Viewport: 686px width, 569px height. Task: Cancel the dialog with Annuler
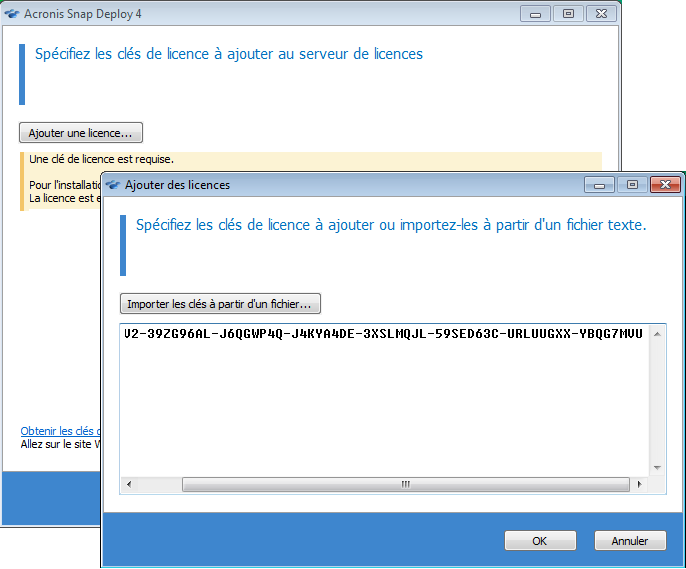pyautogui.click(x=630, y=541)
